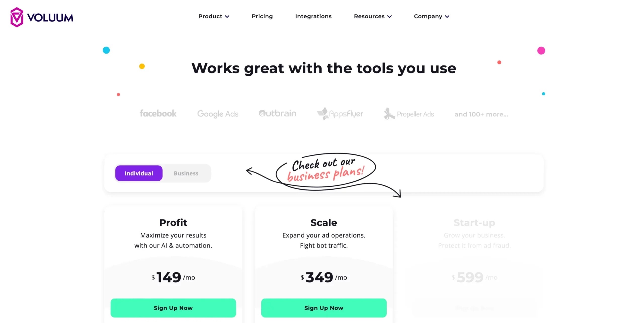The height and width of the screenshot is (323, 644).
Task: Click the purple Individual selection highlight
Action: point(139,173)
